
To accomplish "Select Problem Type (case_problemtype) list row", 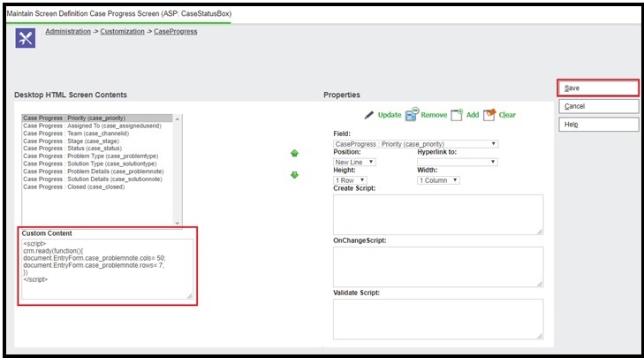I will (x=97, y=156).
